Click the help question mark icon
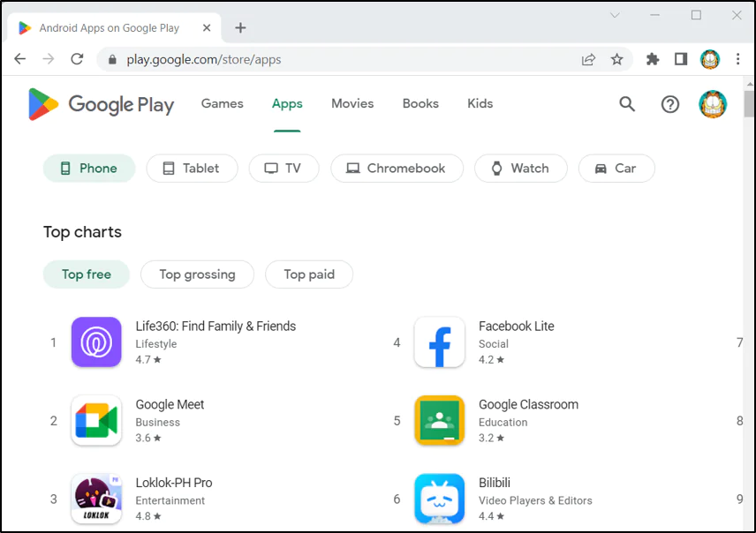This screenshot has width=756, height=533. [x=669, y=104]
